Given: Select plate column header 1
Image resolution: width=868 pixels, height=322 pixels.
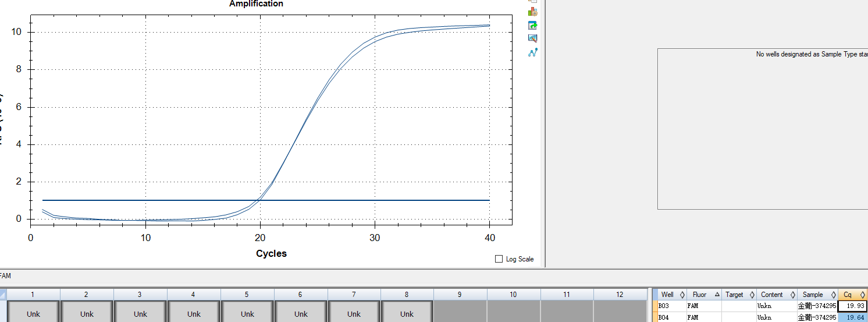Looking at the screenshot, I should [33, 295].
